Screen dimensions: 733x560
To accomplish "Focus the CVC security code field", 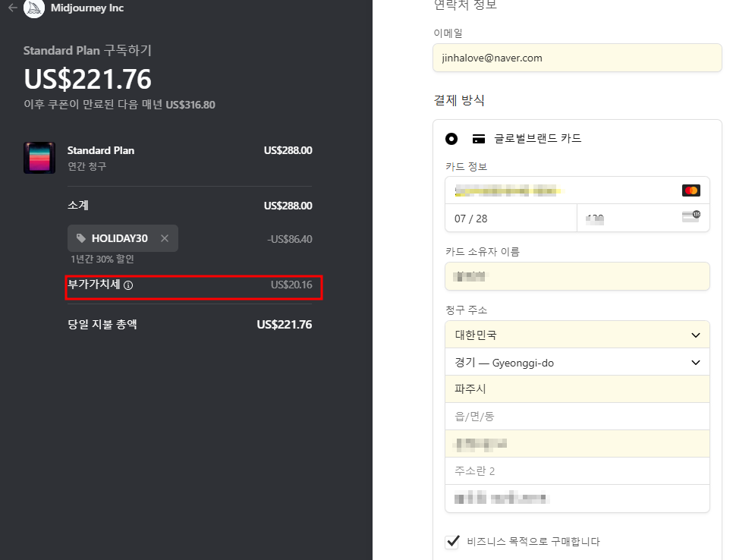I will (643, 219).
